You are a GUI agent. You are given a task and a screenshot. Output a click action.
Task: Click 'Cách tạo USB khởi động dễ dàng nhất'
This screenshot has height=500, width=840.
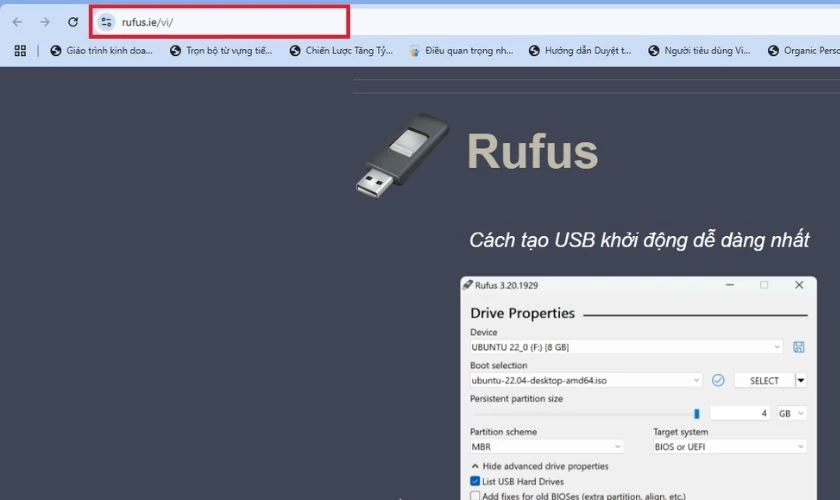pyautogui.click(x=639, y=240)
